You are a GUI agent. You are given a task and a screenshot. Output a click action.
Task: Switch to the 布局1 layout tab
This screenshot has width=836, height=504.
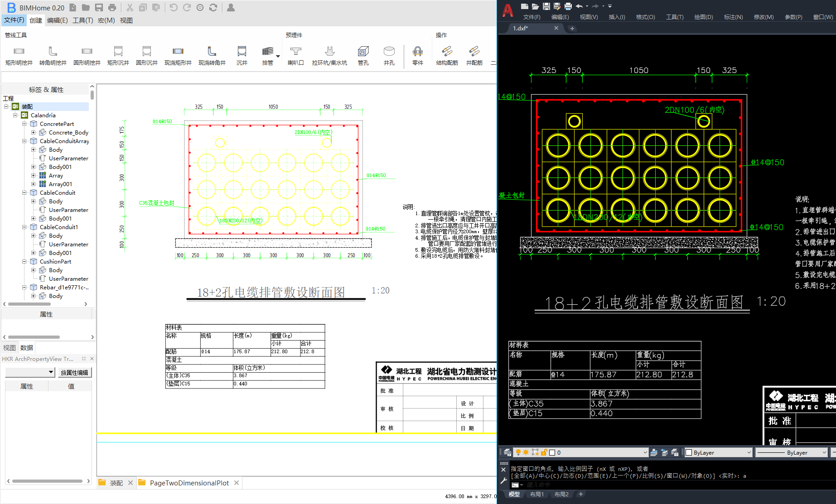[536, 494]
